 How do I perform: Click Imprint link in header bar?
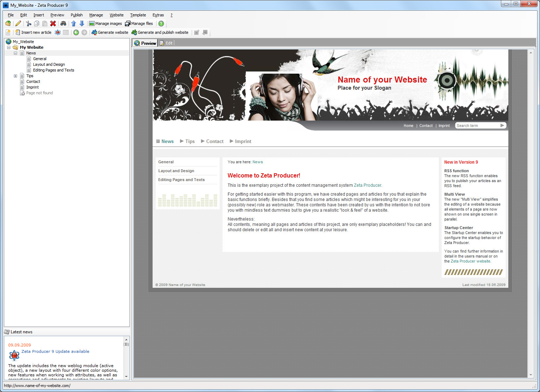point(444,126)
